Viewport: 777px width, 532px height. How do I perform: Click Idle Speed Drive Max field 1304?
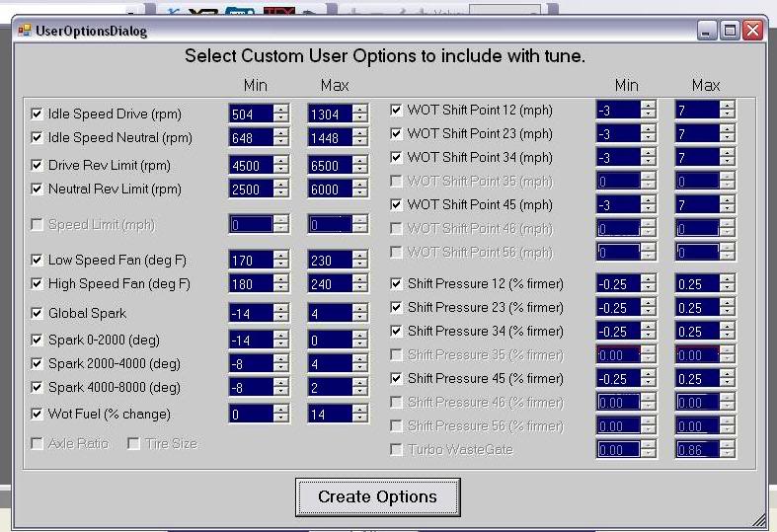click(330, 114)
